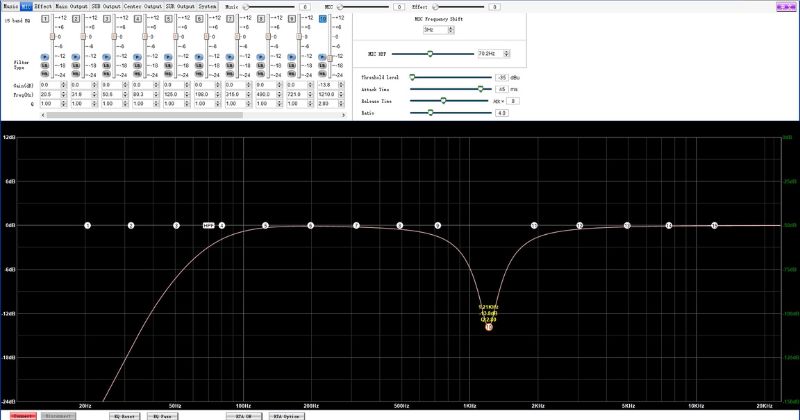
Task: Step the band 1 gain spinner arrows
Action: 61,85
